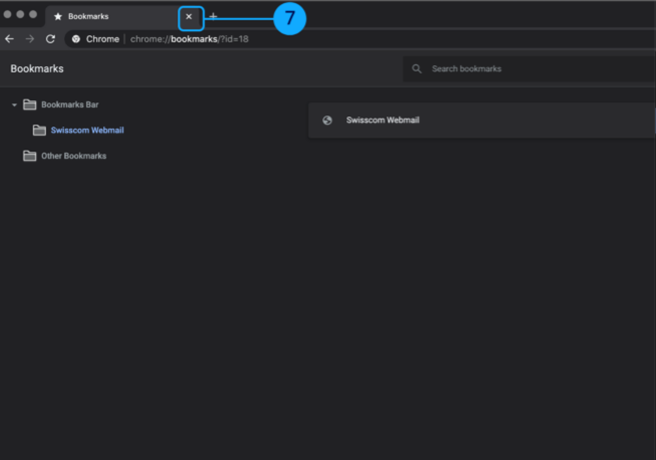The height and width of the screenshot is (460, 656).
Task: Go forward with the forward arrow
Action: [x=30, y=39]
